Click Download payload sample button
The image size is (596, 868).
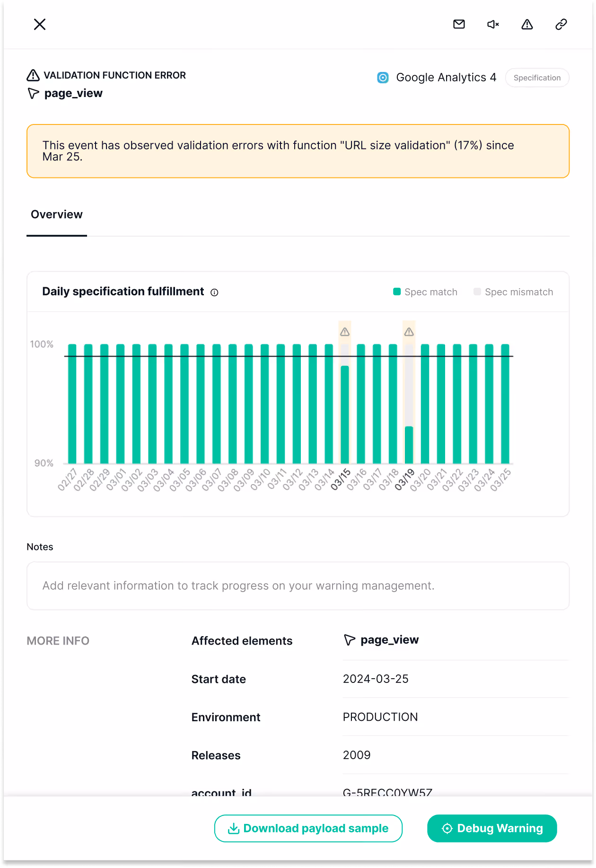point(308,828)
